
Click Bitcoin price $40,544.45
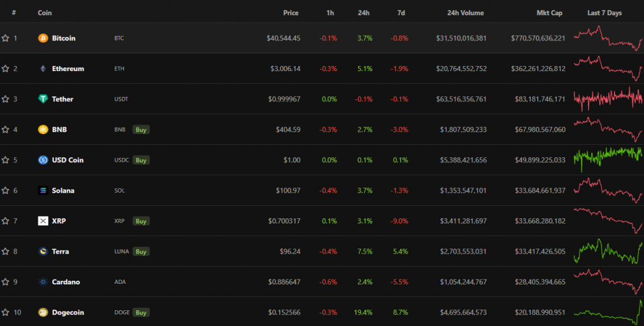pos(284,38)
